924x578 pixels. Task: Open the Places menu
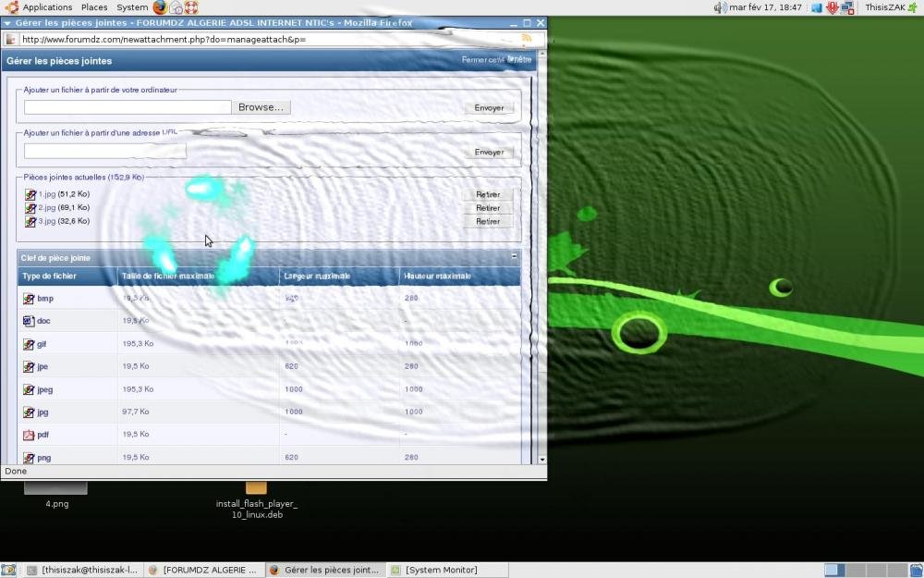[x=94, y=7]
